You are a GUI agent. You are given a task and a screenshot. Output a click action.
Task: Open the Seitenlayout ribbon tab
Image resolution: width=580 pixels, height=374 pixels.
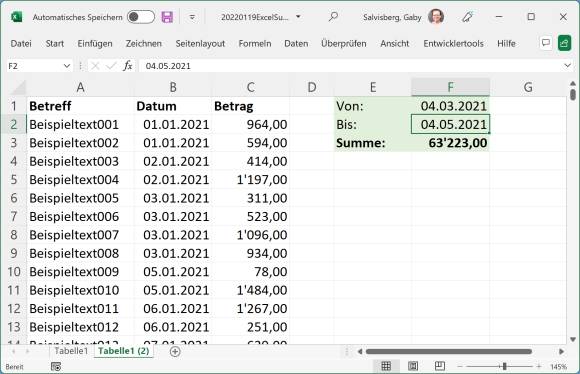pos(200,44)
